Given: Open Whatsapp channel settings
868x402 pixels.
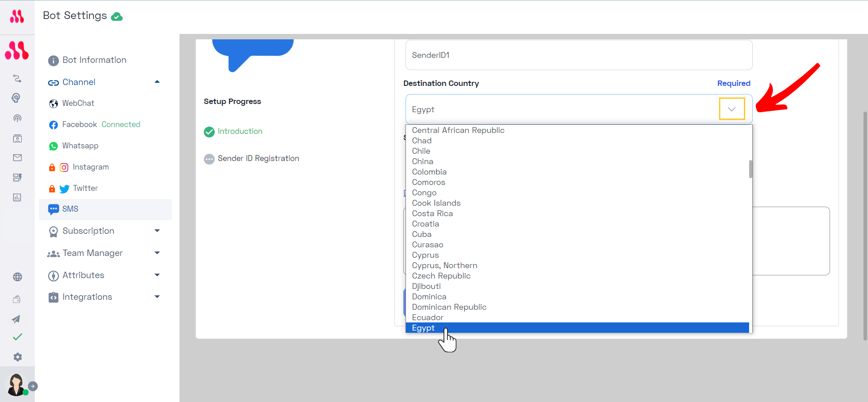Looking at the screenshot, I should click(x=80, y=146).
